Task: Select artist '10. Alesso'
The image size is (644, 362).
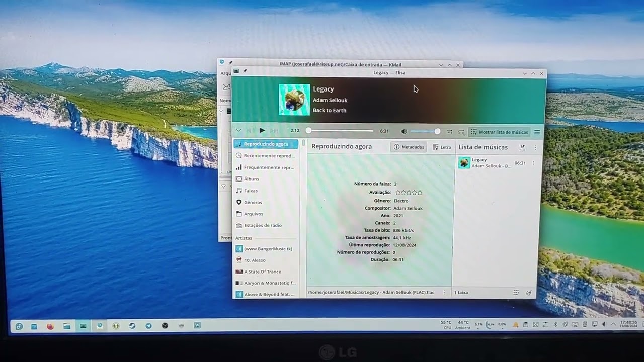Action: click(x=266, y=260)
